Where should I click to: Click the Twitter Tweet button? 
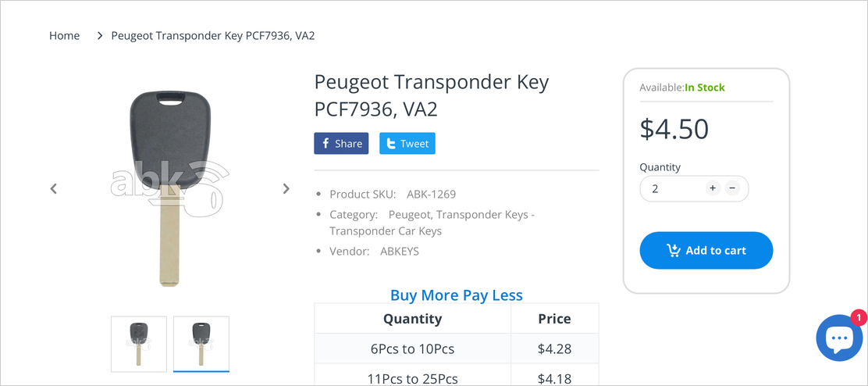(407, 144)
